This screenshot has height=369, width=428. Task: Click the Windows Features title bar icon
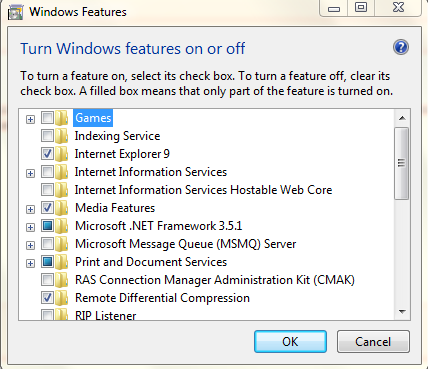pos(15,12)
